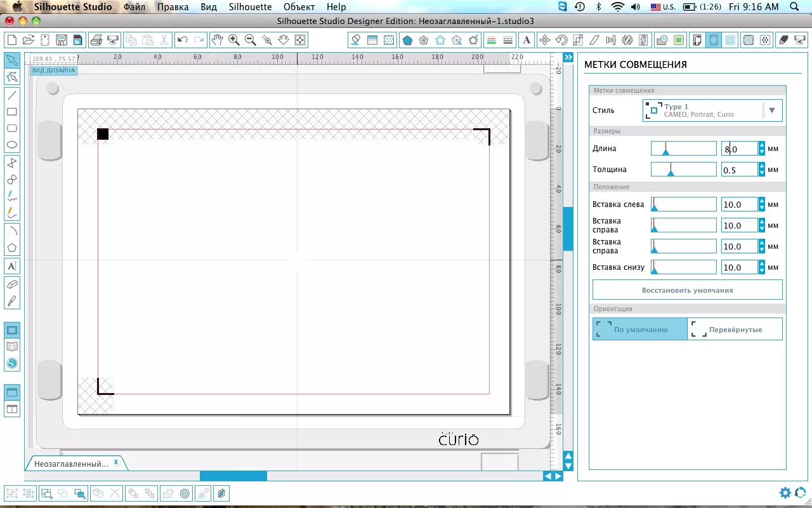The width and height of the screenshot is (812, 508).
Task: Open the 'Стиль' Type 1 dropdown
Action: point(712,110)
